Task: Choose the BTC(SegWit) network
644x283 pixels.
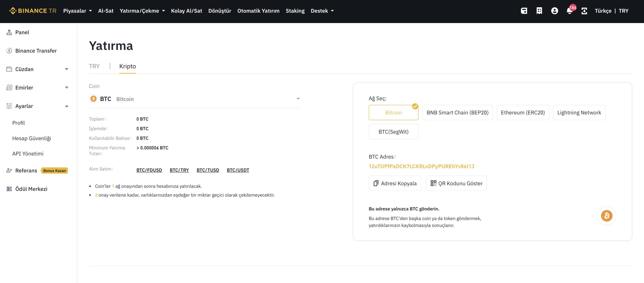Action: (x=393, y=132)
